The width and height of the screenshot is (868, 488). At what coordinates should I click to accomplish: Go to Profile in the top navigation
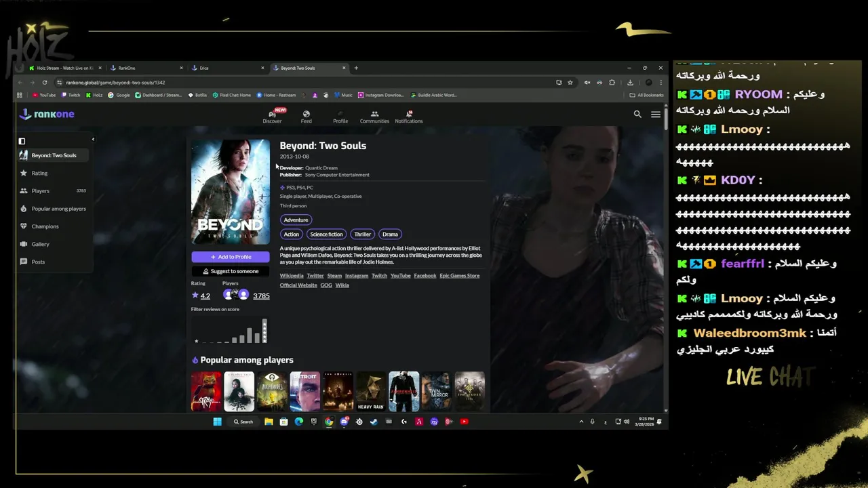[340, 117]
